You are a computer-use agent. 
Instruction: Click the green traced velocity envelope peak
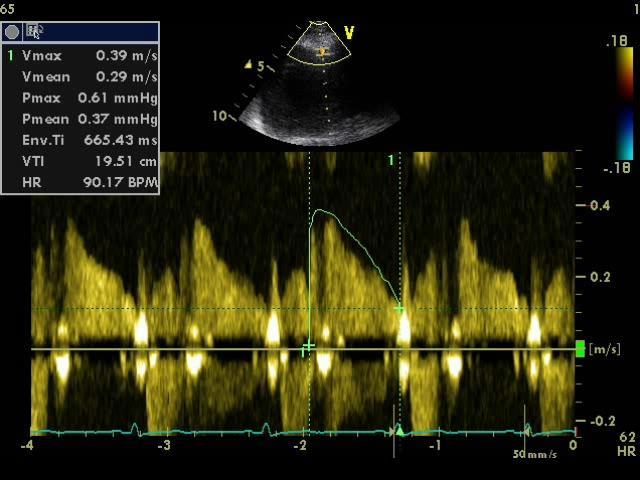[320, 211]
